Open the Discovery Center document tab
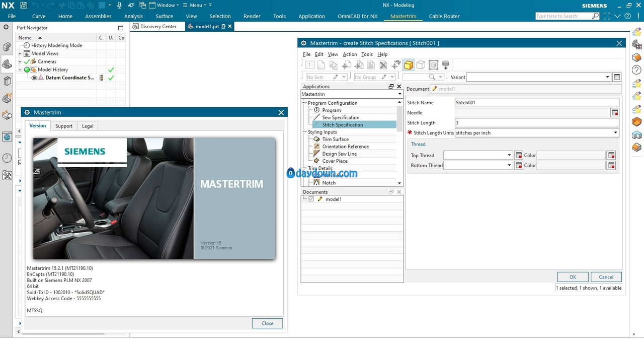This screenshot has height=346, width=644. 158,27
